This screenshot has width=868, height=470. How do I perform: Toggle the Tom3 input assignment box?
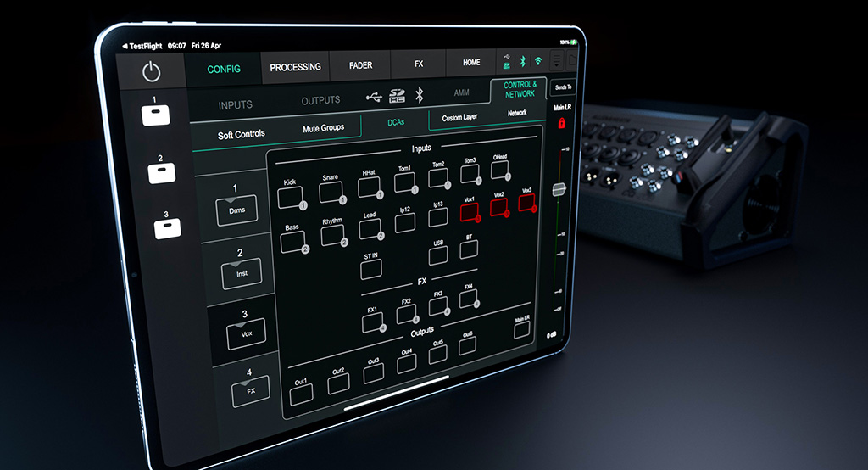click(x=470, y=174)
